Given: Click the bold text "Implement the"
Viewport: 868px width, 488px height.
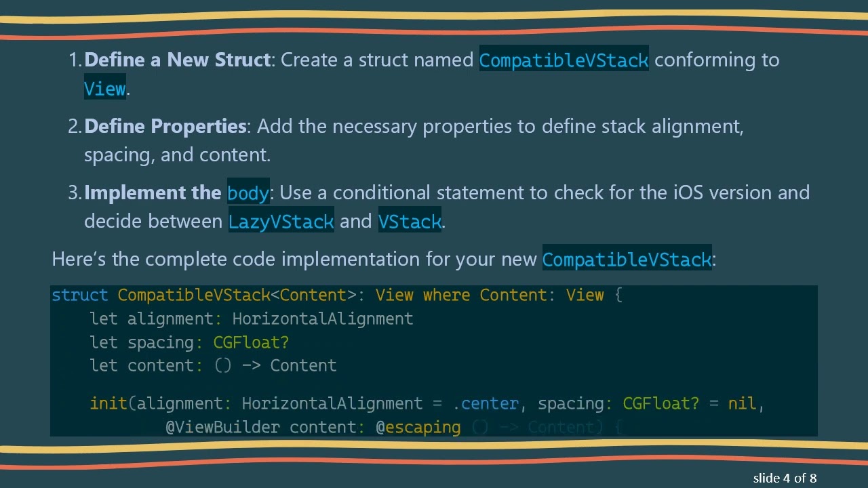Looking at the screenshot, I should [x=153, y=192].
